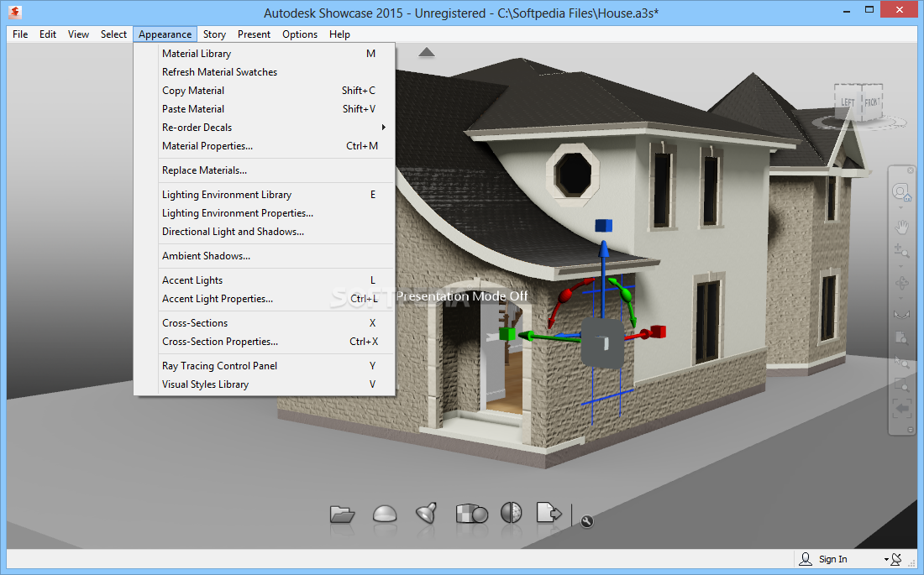The height and width of the screenshot is (575, 924).
Task: Open Accent Light Properties...
Action: click(x=264, y=299)
